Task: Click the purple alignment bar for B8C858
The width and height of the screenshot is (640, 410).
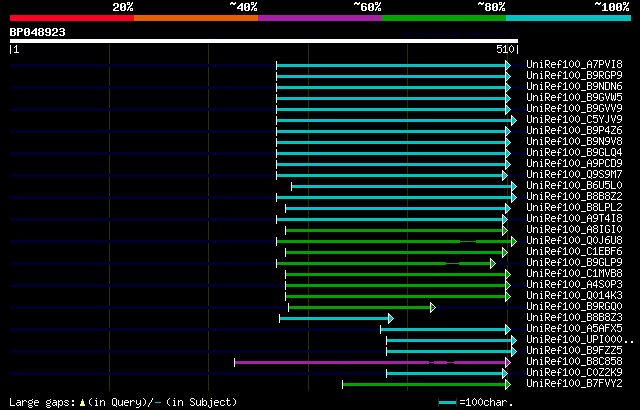Action: click(372, 362)
